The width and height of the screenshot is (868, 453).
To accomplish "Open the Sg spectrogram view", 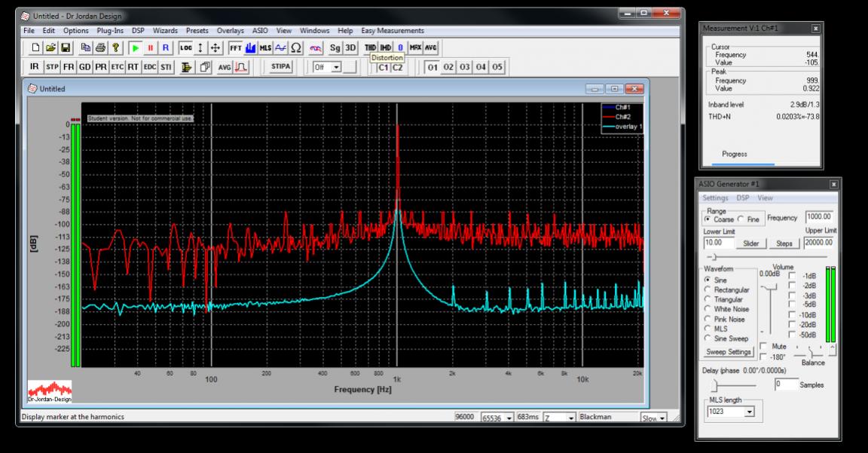I will (x=335, y=48).
